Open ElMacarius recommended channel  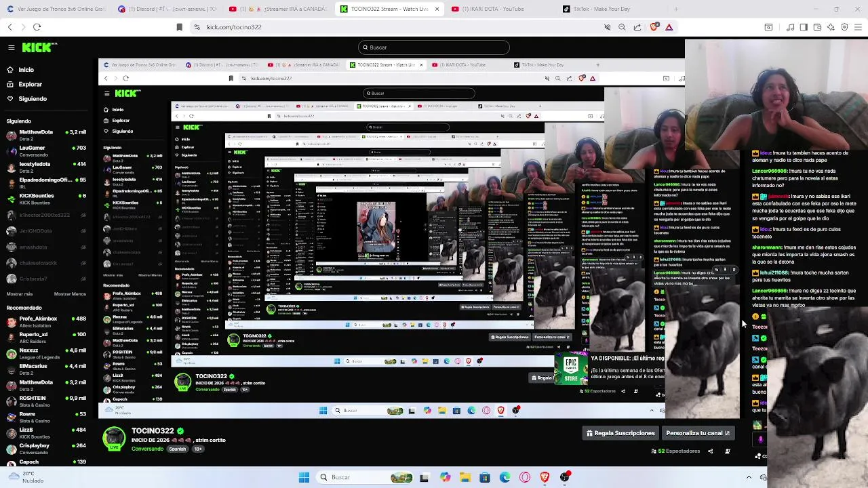[46, 369]
